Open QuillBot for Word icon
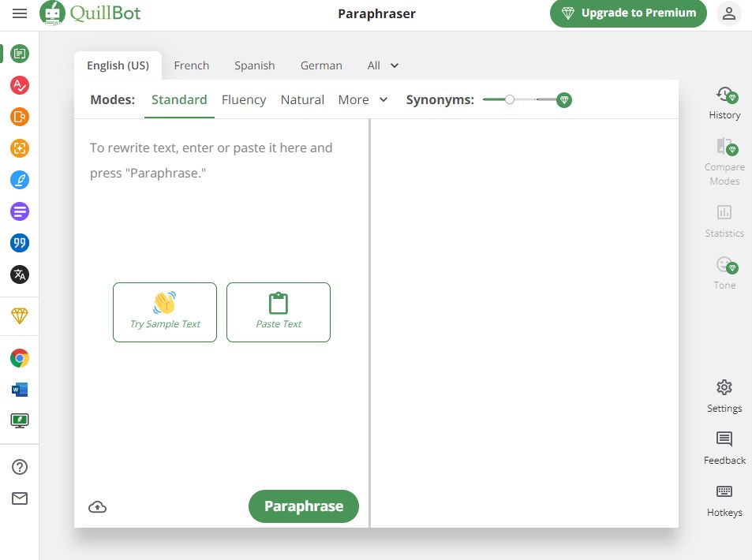The width and height of the screenshot is (752, 560). tap(20, 390)
